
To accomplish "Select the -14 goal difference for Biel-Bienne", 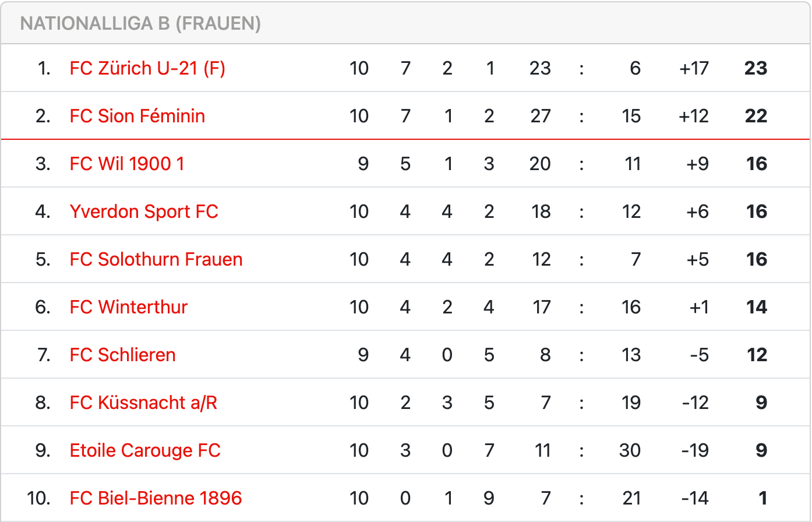I will (695, 498).
